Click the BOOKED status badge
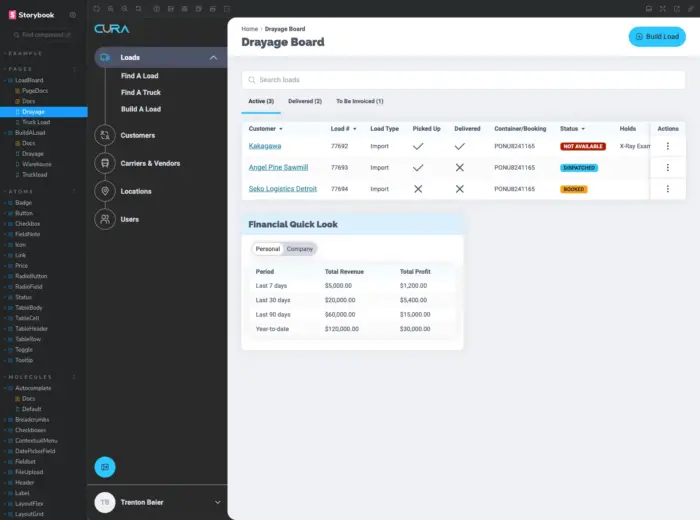 [574, 189]
